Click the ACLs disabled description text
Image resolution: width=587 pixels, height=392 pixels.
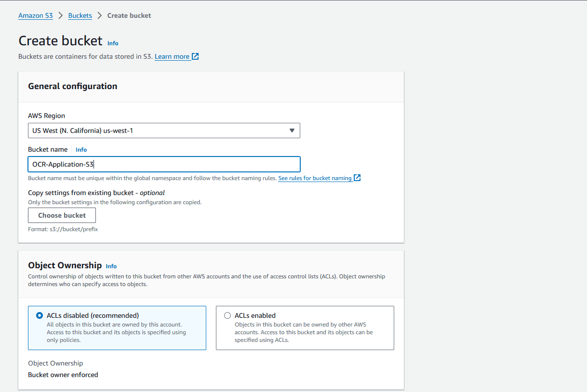pyautogui.click(x=116, y=332)
